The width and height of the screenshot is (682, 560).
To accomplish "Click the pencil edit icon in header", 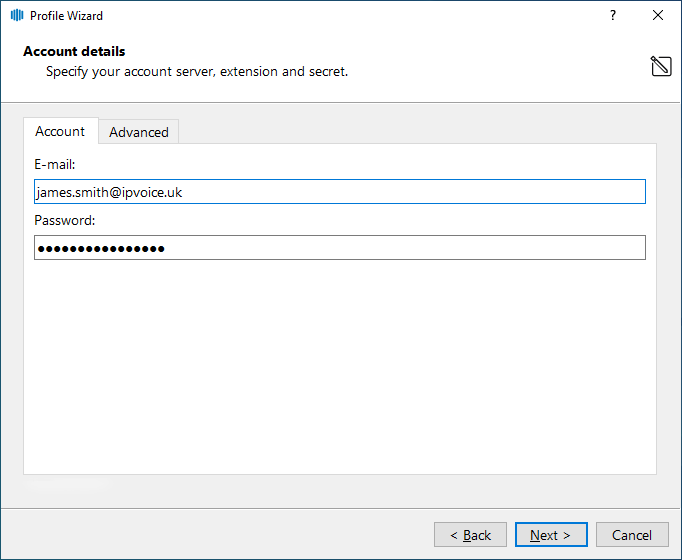I will click(x=660, y=67).
